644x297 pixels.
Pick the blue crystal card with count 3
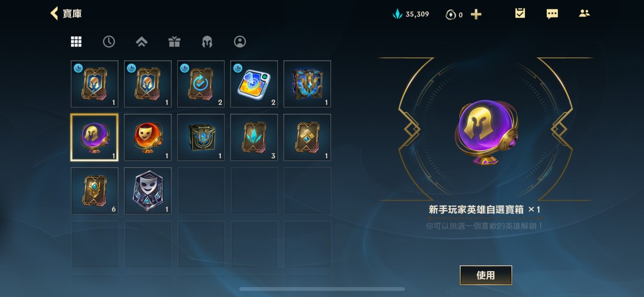254,138
